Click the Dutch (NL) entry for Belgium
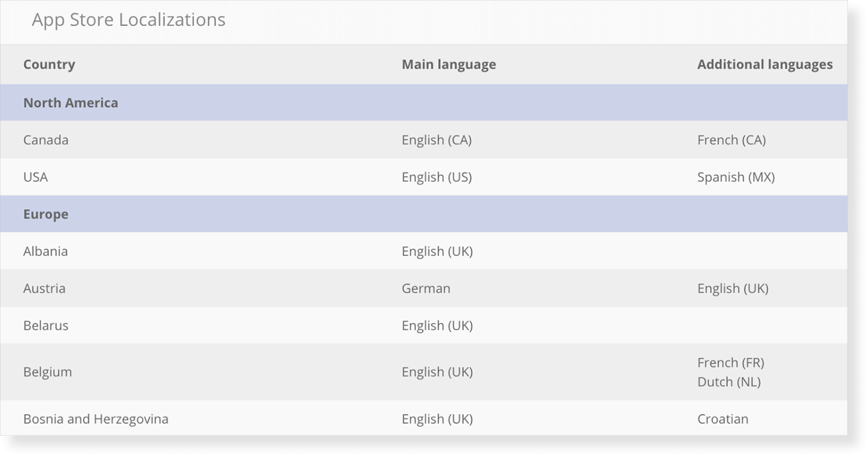Image resolution: width=868 pixels, height=456 pixels. point(729,382)
